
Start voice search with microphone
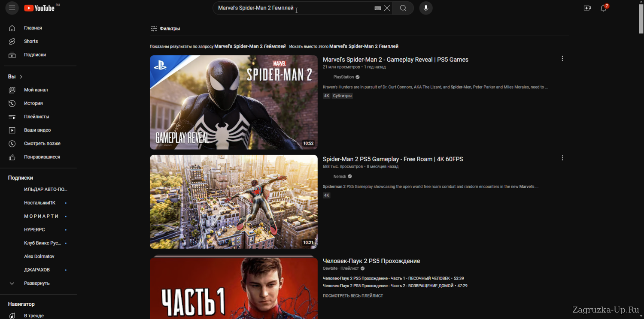[425, 8]
